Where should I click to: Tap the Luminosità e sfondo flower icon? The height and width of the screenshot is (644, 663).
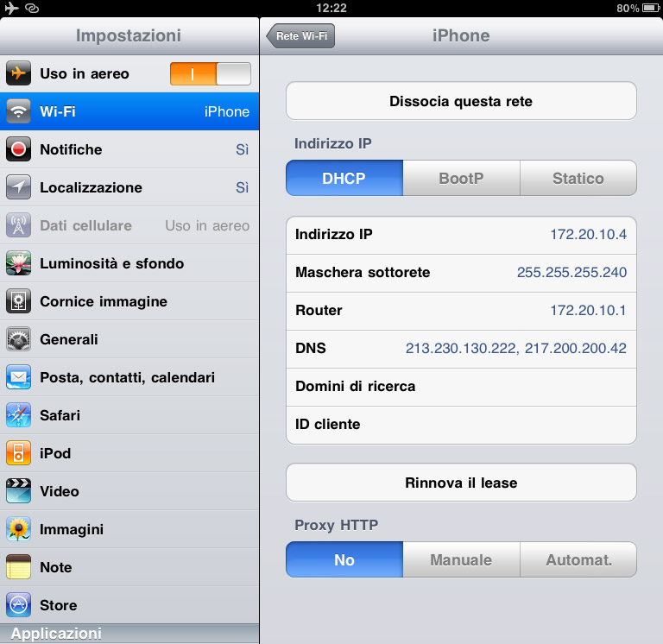18,263
